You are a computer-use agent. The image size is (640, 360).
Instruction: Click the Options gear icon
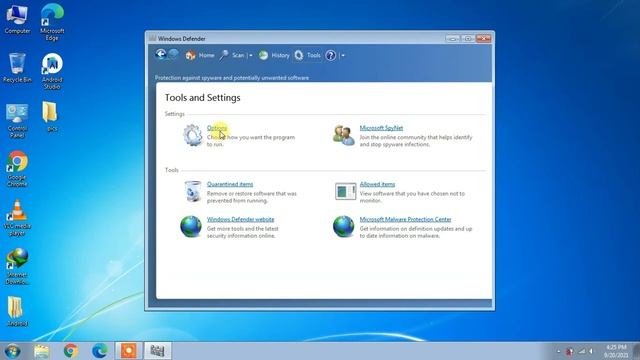193,135
